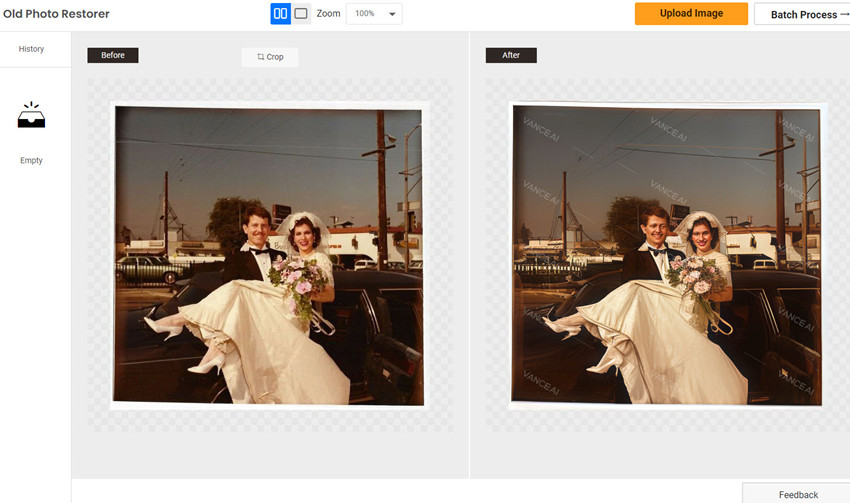Click the Crop tool icon
The width and height of the screenshot is (850, 503).
click(x=261, y=57)
